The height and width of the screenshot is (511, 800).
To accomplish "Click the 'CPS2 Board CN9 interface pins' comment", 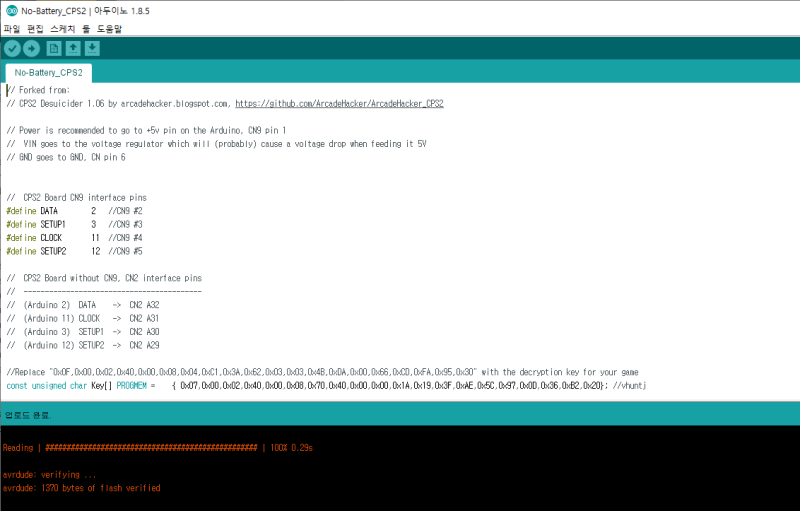I will click(77, 198).
